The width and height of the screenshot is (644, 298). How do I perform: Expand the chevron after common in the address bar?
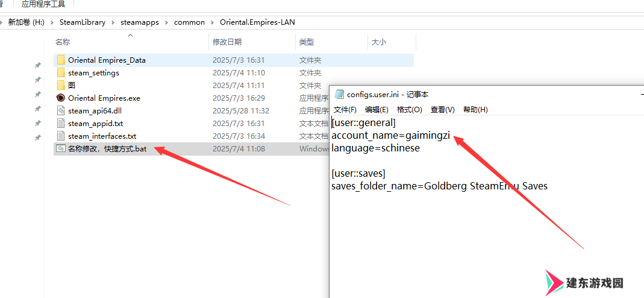click(x=212, y=22)
